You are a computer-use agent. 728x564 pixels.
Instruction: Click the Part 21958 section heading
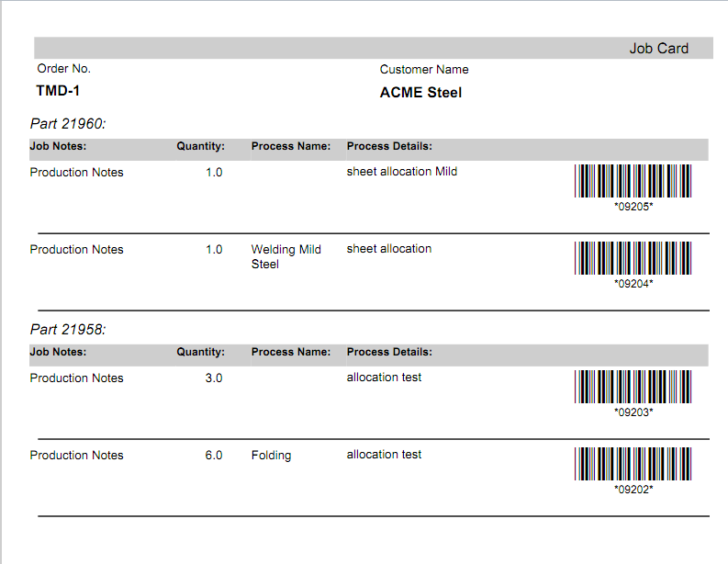pyautogui.click(x=68, y=329)
